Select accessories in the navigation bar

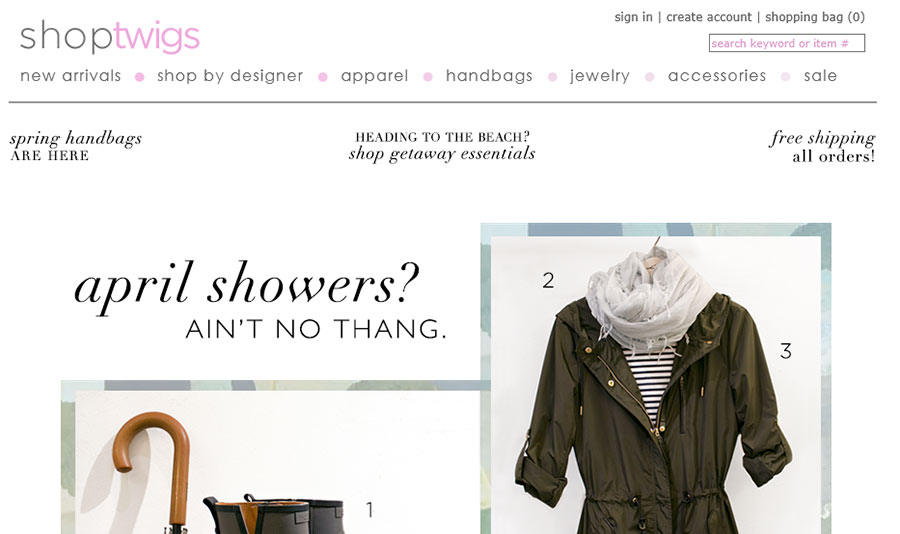tap(717, 76)
